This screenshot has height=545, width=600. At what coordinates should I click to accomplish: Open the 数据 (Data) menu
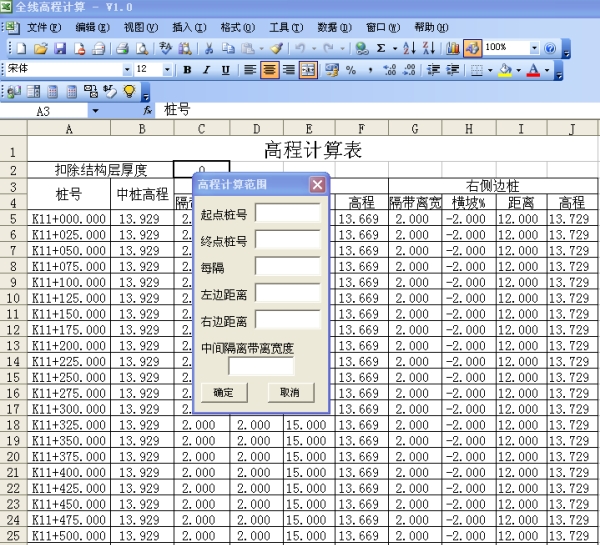[333, 27]
